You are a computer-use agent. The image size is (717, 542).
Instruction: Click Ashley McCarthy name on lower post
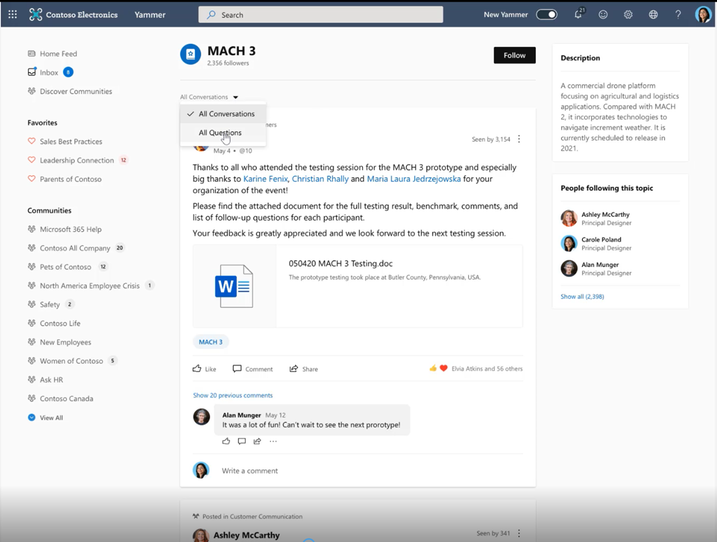pos(246,535)
